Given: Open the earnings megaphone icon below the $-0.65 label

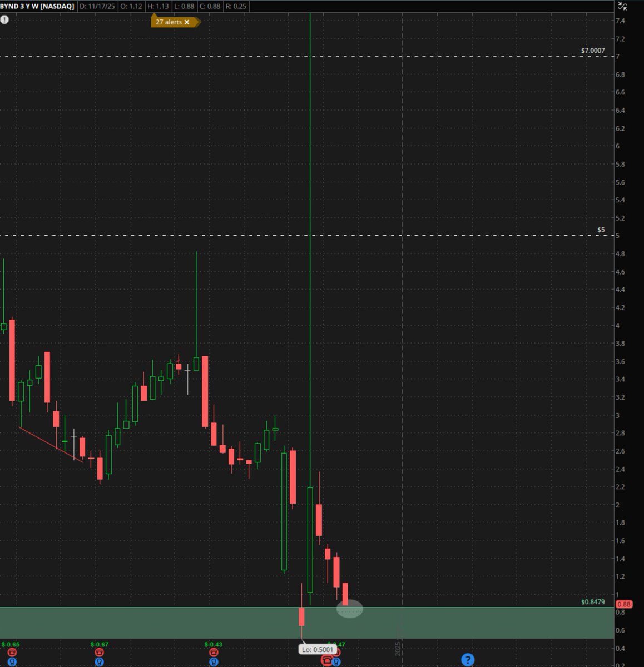Looking at the screenshot, I should (13, 651).
